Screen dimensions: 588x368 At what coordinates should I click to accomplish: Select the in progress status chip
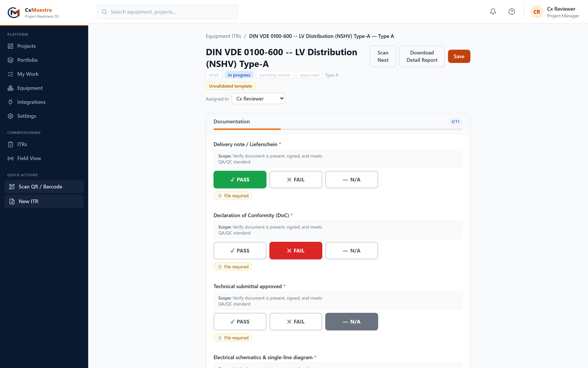click(x=239, y=75)
